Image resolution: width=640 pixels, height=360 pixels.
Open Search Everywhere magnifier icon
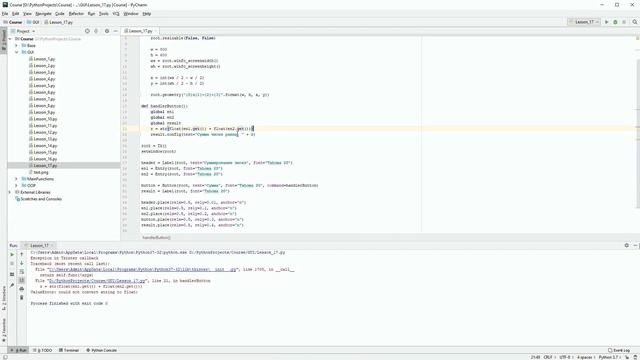point(635,22)
